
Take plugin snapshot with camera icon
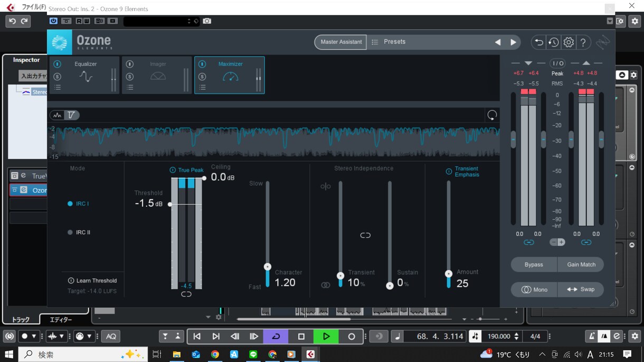(207, 21)
